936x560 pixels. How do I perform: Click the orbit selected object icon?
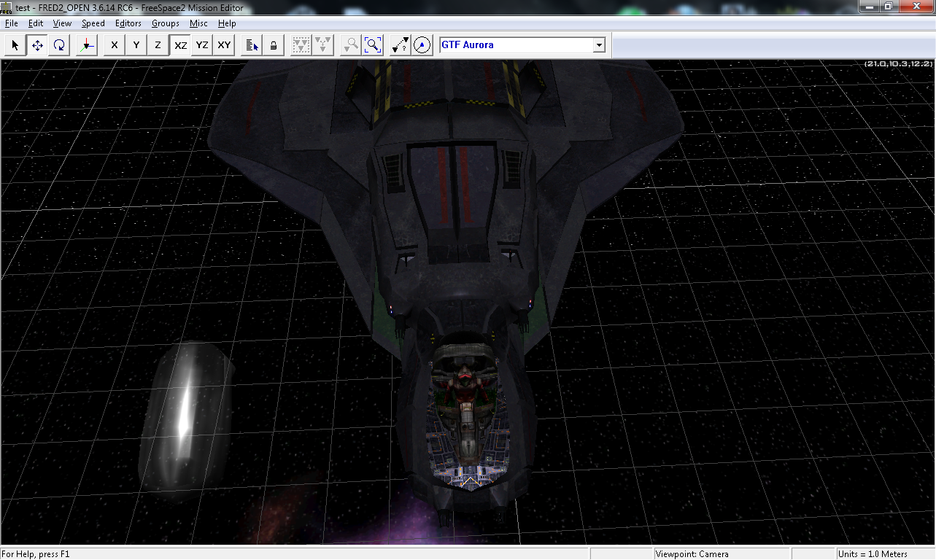(422, 45)
